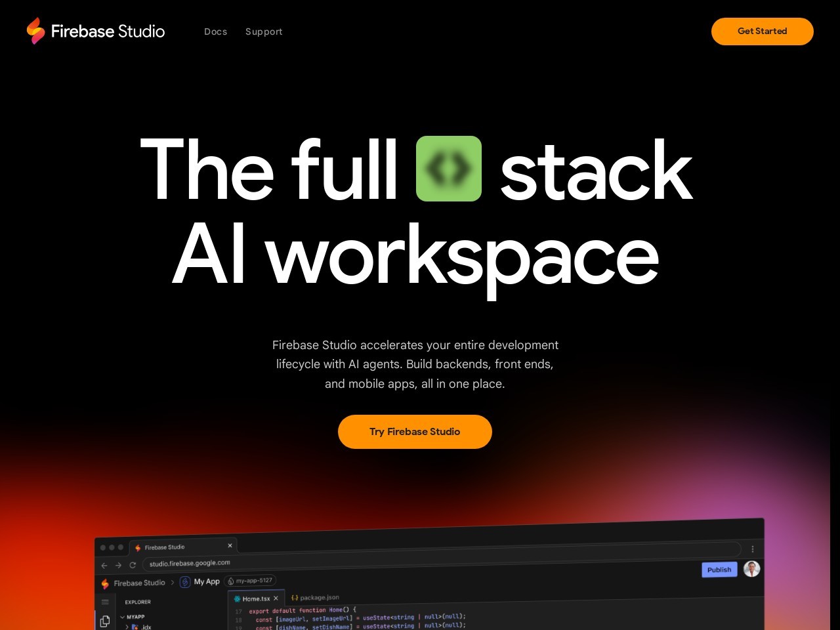Click the chevron after Firebase Studio breadcrumb
Screen dimensions: 840x630
(x=173, y=583)
